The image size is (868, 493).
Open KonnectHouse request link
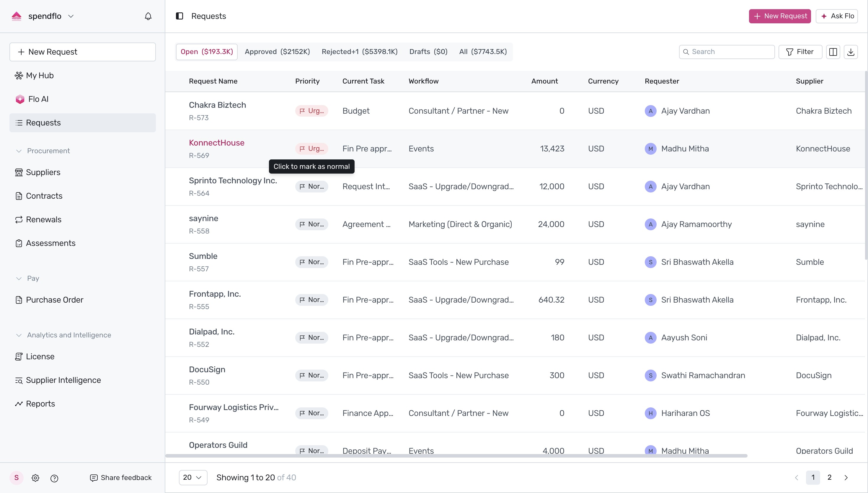[217, 143]
